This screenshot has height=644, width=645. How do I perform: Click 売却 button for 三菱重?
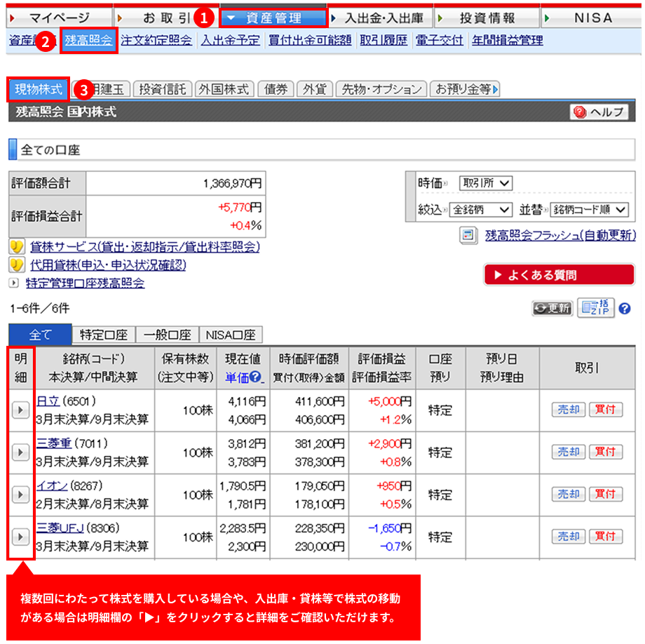(569, 452)
